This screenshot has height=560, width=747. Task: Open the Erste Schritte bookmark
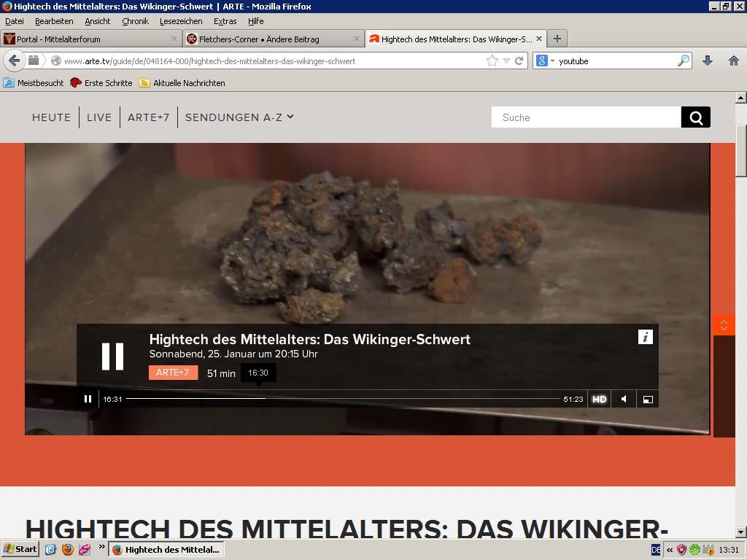coord(101,83)
